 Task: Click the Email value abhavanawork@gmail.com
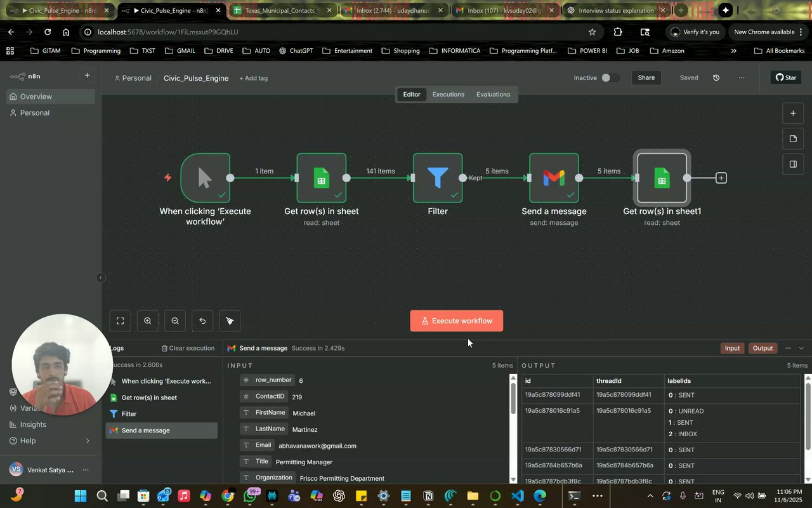point(317,446)
